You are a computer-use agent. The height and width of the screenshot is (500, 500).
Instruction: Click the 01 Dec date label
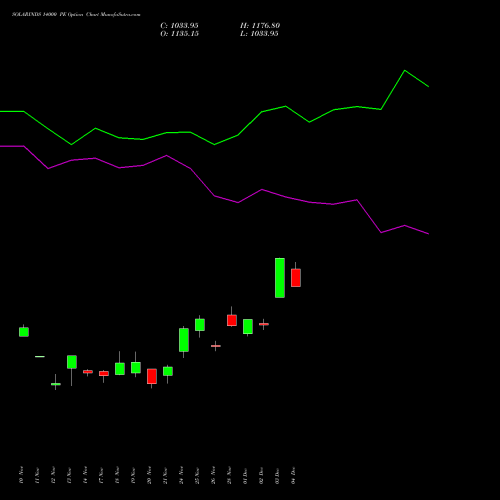[x=245, y=475]
